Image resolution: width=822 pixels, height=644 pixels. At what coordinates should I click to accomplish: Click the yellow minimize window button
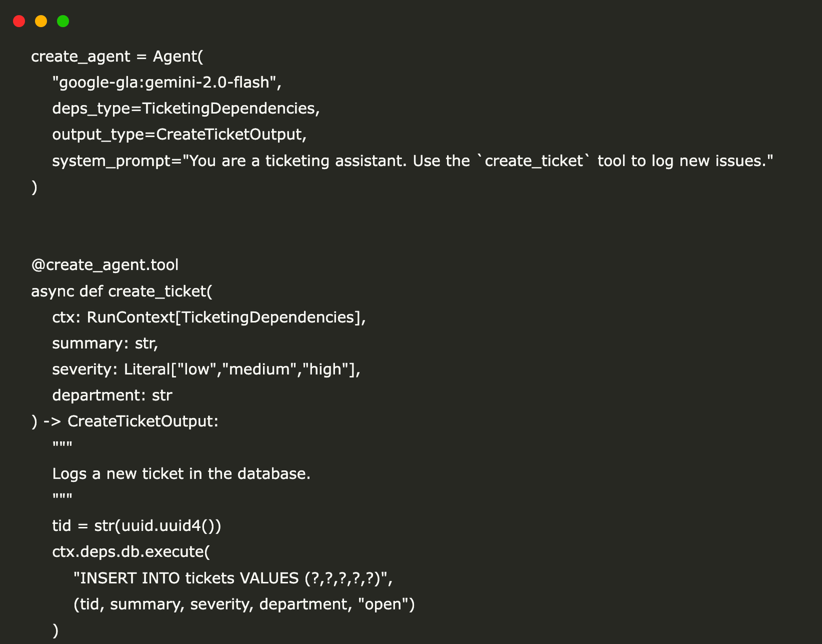click(x=41, y=21)
